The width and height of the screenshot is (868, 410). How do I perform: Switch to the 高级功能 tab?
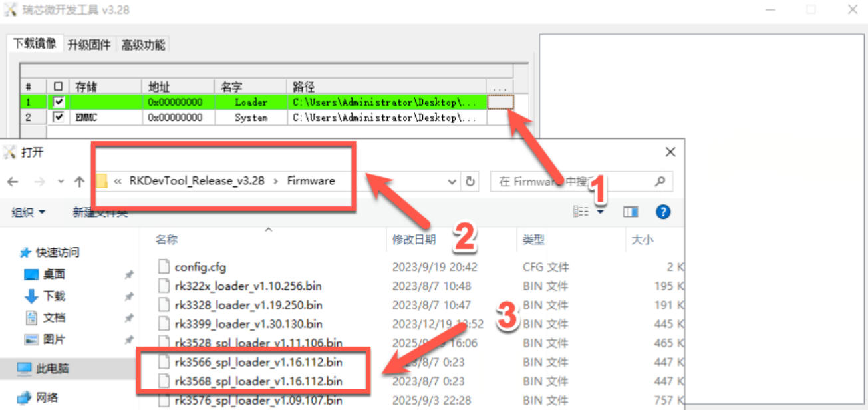[x=143, y=45]
